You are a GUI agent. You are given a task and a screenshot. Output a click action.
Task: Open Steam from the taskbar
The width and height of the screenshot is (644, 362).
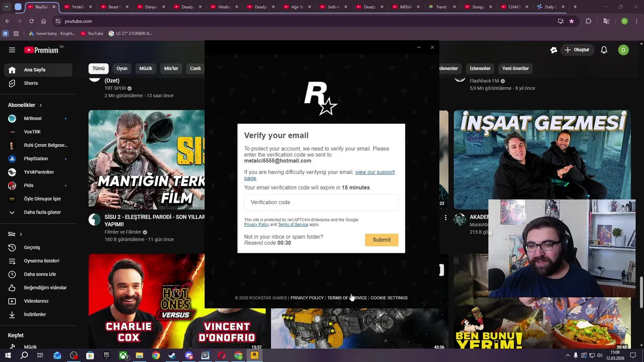coord(172,355)
